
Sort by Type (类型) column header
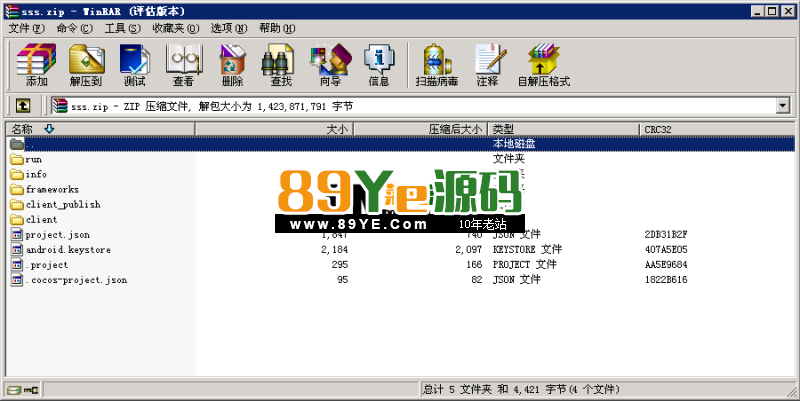[x=563, y=129]
